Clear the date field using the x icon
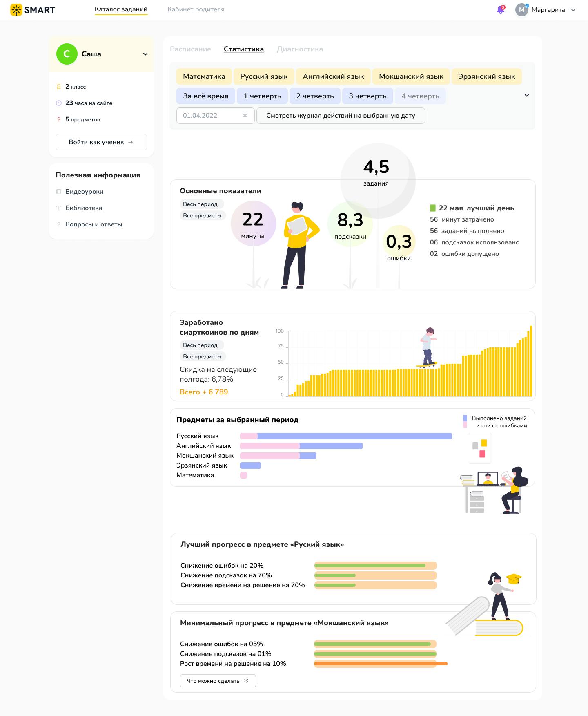 coord(245,116)
